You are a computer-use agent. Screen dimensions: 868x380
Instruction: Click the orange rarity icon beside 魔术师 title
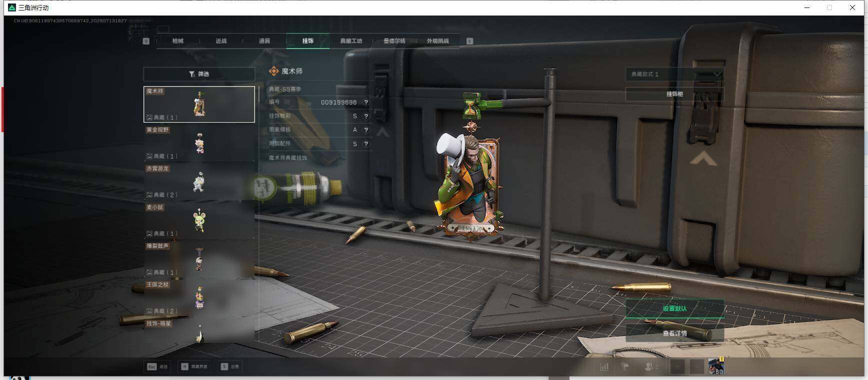pos(273,71)
